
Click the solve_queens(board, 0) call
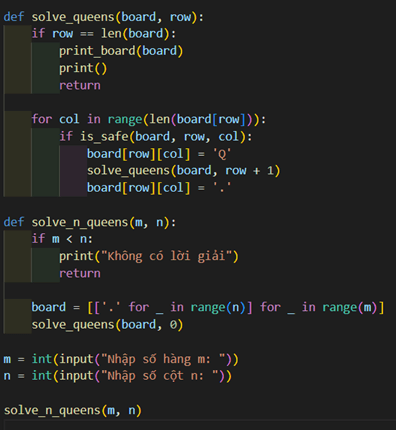click(x=107, y=325)
